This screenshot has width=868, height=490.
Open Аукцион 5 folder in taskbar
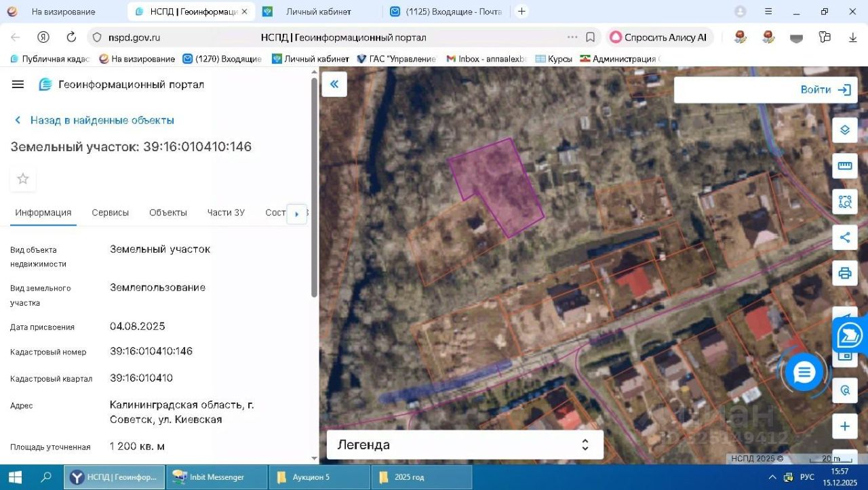pyautogui.click(x=319, y=477)
